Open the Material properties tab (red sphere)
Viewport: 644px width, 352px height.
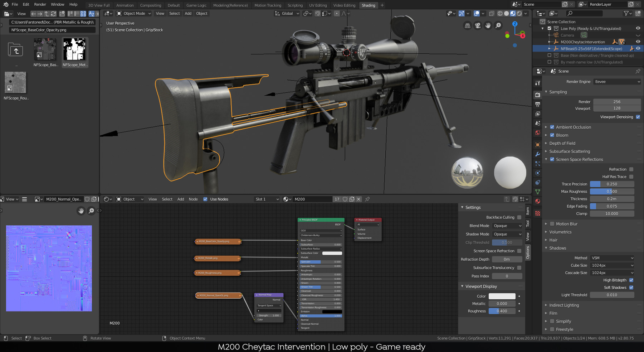(x=537, y=201)
